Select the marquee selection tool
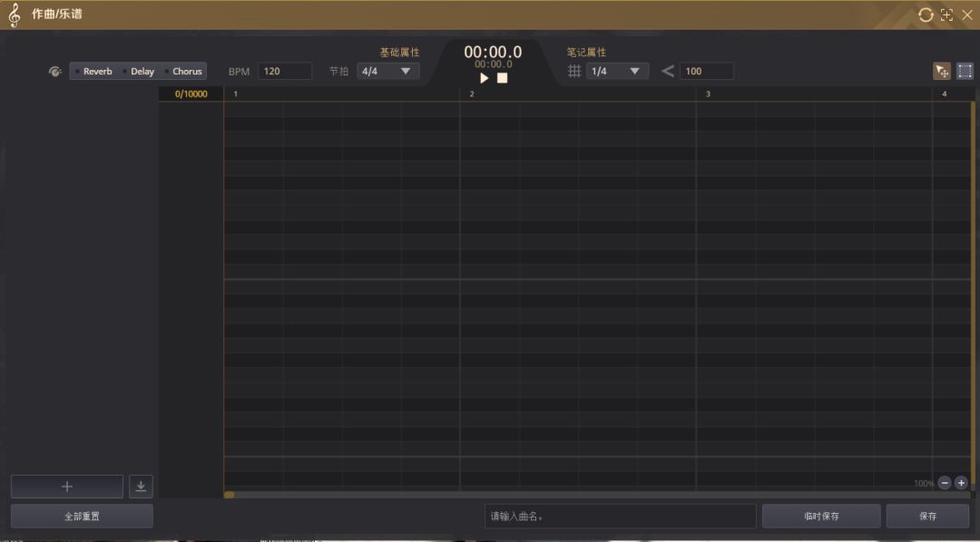 965,71
